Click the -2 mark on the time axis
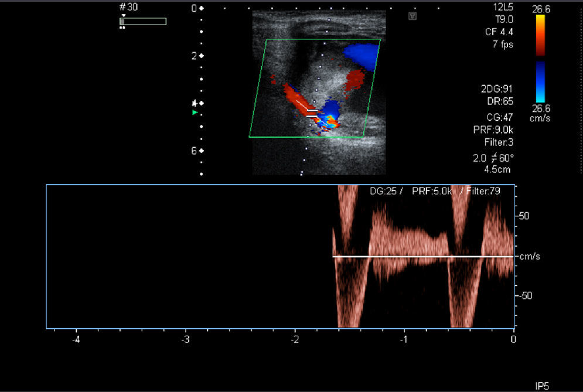 pos(295,340)
